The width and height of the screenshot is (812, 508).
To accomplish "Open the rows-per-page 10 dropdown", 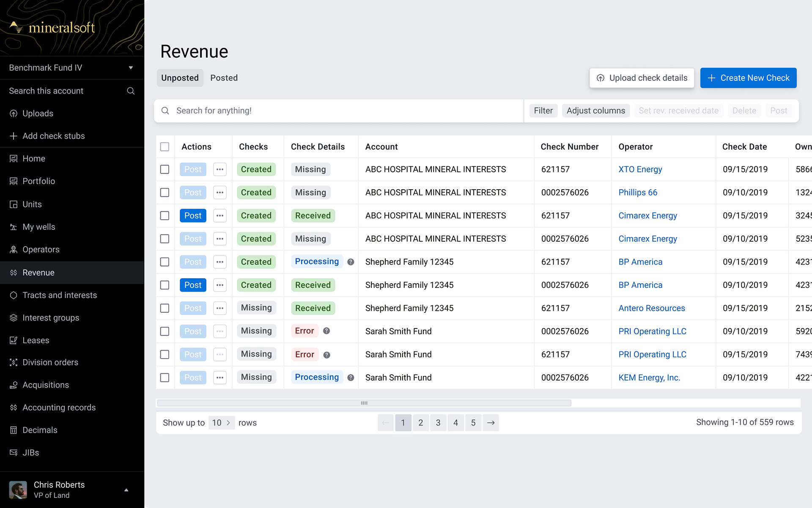I will pos(222,423).
